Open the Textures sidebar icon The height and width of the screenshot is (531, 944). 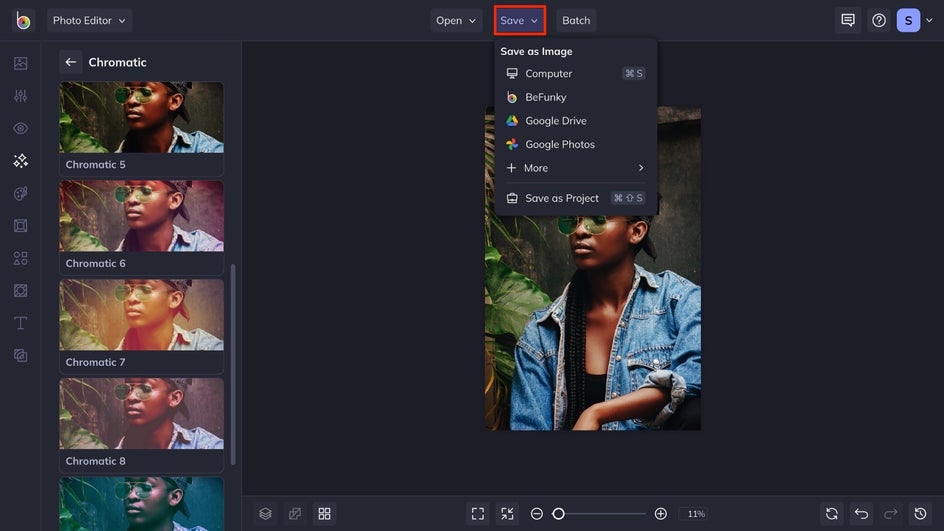(x=20, y=356)
